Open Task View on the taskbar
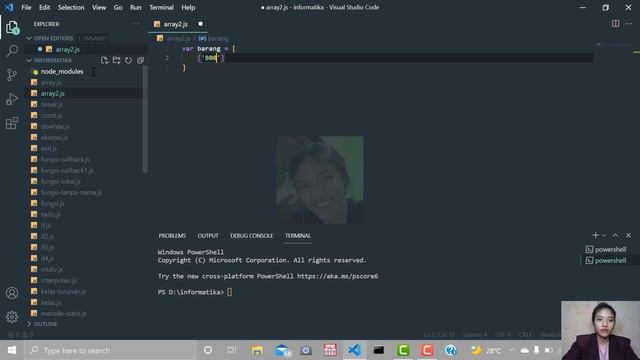The height and width of the screenshot is (360, 640). pos(232,350)
